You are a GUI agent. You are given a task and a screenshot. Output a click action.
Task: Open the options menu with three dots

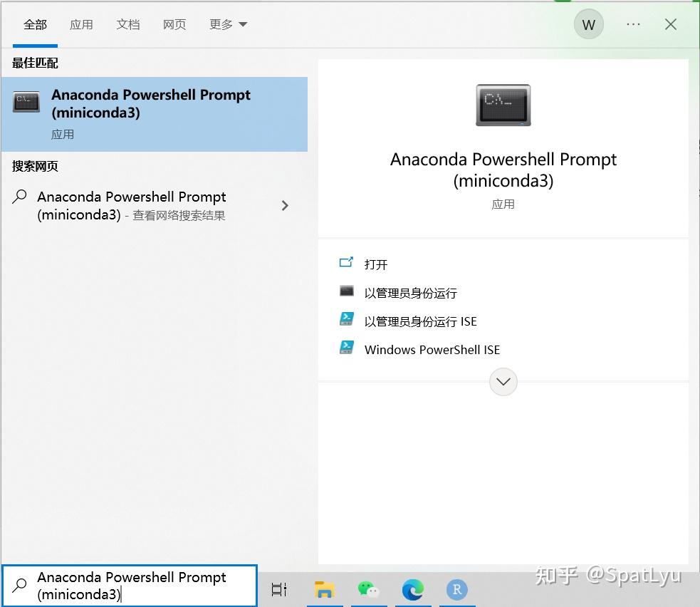tap(632, 24)
